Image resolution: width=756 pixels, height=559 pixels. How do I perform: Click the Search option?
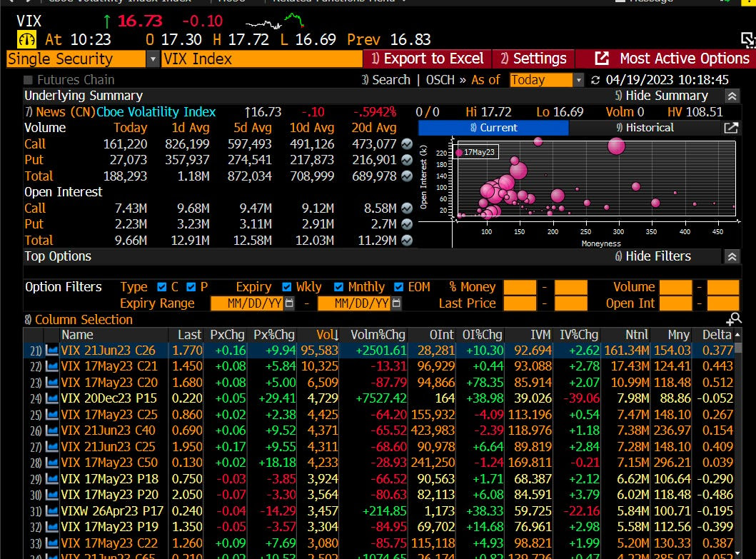(385, 80)
